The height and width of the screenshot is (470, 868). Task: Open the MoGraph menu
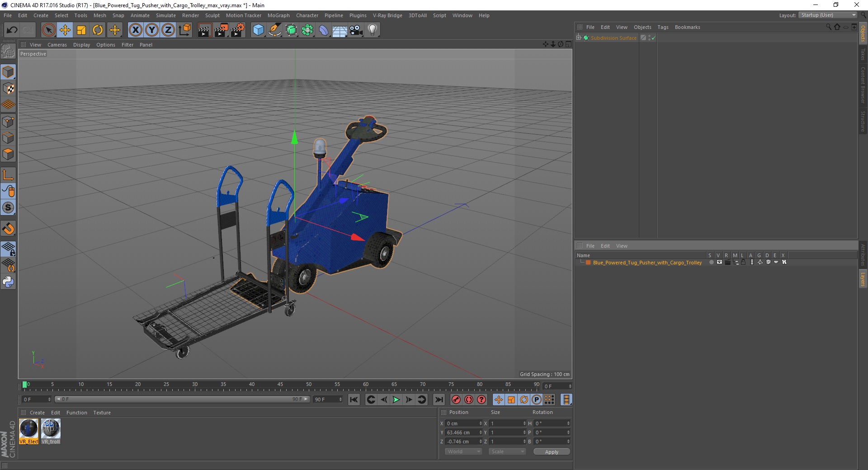pyautogui.click(x=278, y=15)
